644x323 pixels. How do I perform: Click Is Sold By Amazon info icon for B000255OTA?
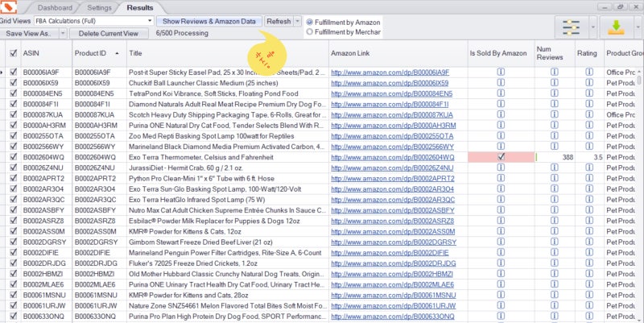(501, 135)
